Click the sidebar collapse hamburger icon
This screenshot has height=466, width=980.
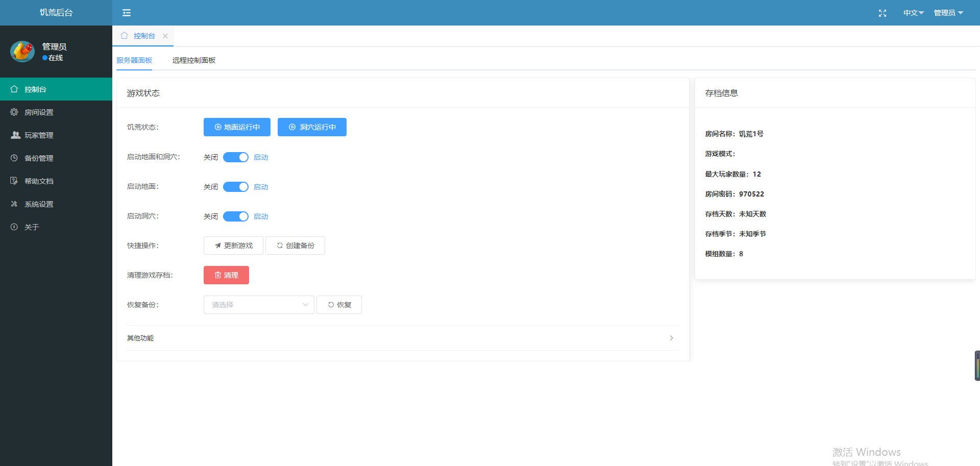pyautogui.click(x=127, y=13)
